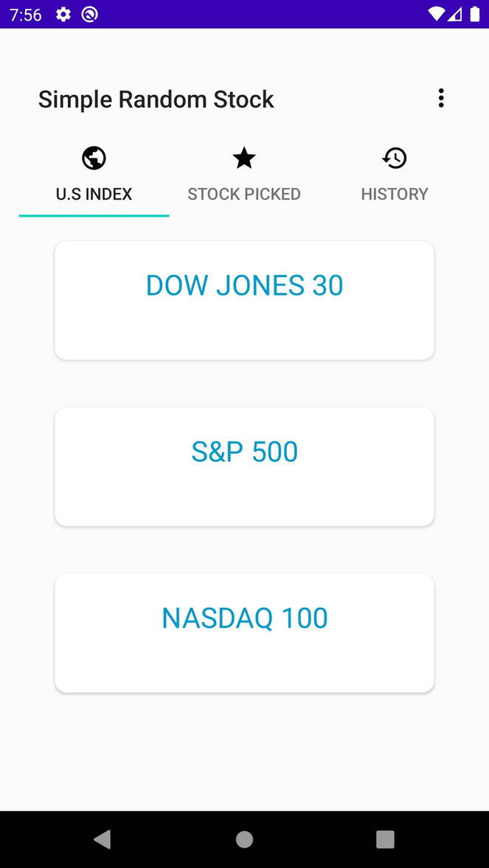Open the three-dot overflow menu

click(441, 97)
